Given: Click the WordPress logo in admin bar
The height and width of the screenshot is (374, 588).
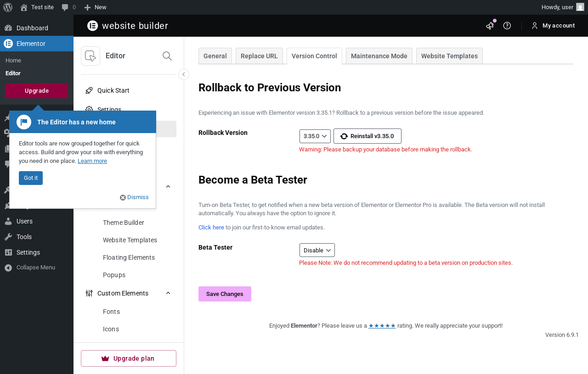Looking at the screenshot, I should coord(8,7).
